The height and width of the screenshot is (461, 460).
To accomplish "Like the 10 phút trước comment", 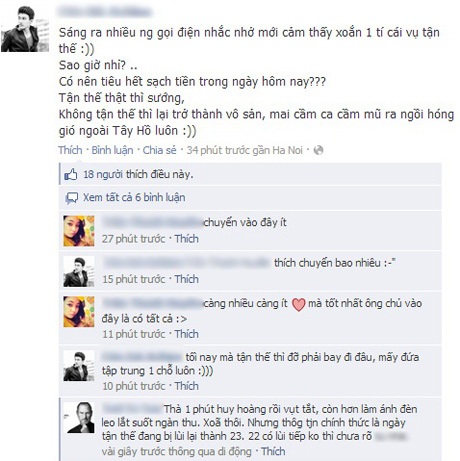I will 186,386.
